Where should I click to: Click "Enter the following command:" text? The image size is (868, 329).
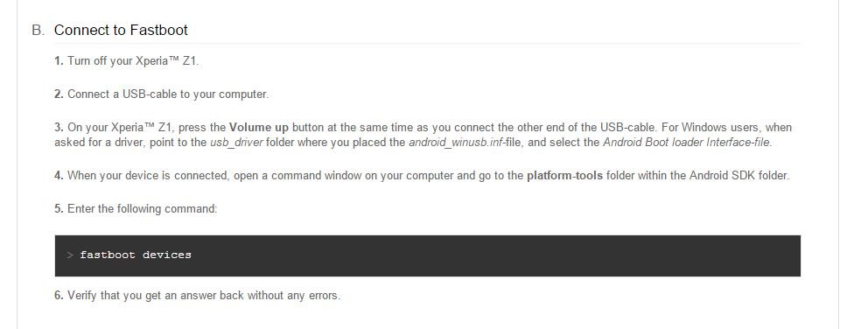coord(143,209)
